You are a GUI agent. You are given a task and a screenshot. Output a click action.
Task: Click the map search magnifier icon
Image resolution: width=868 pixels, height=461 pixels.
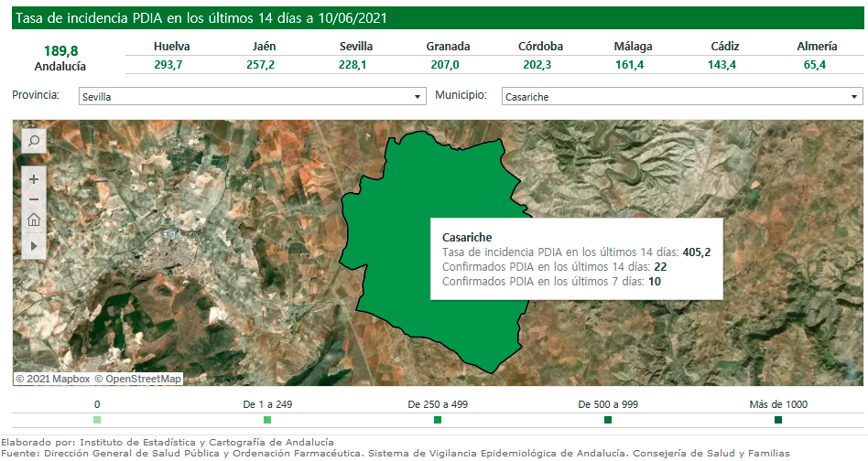click(34, 140)
